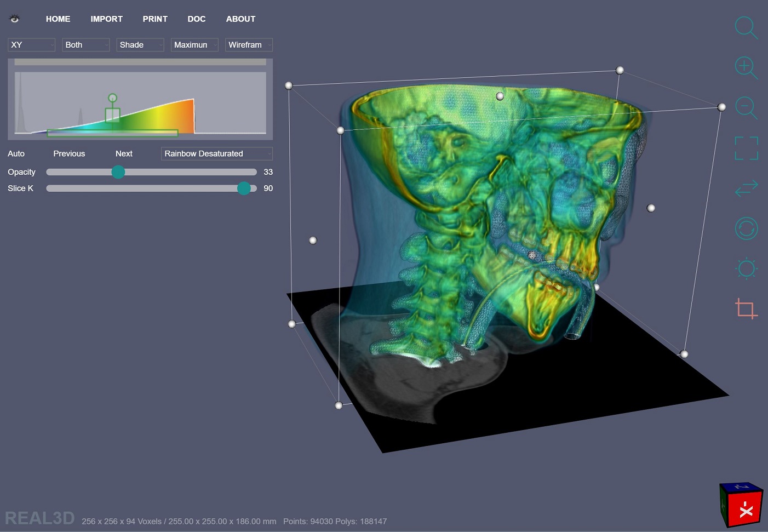Open the Rainbow Desaturated colormap dropdown
The image size is (768, 532).
(216, 153)
